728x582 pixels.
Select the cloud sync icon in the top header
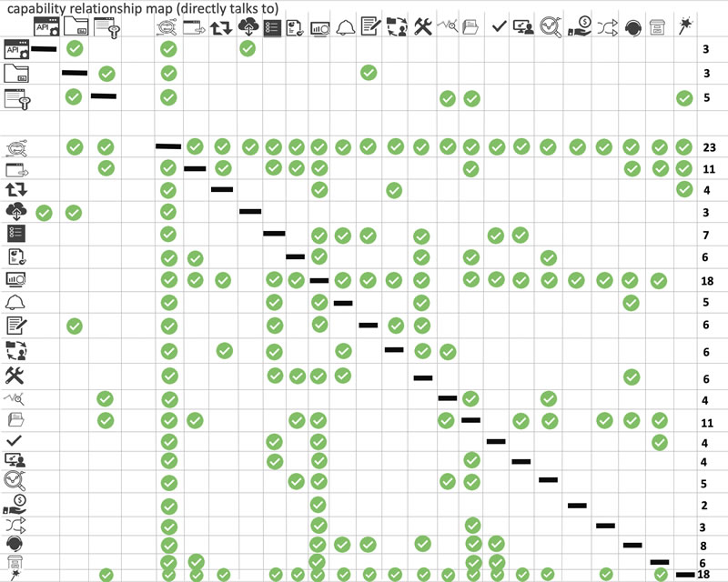tap(248, 26)
